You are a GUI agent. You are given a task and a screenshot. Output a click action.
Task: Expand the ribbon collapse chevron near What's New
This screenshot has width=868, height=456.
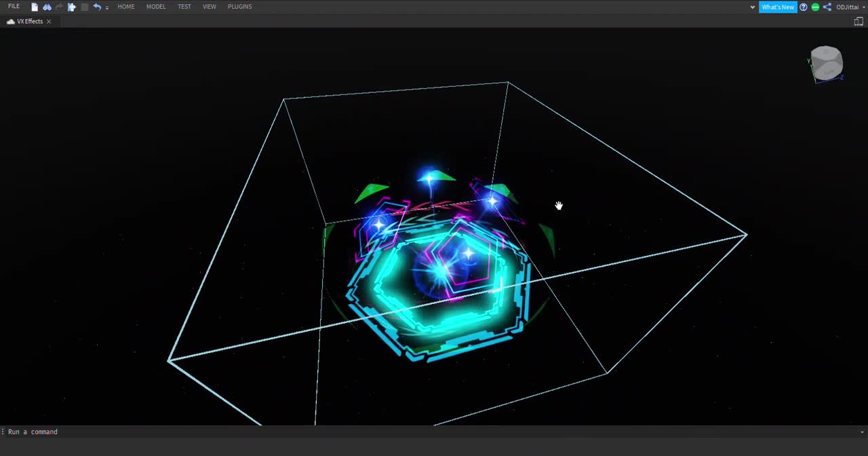pos(753,7)
